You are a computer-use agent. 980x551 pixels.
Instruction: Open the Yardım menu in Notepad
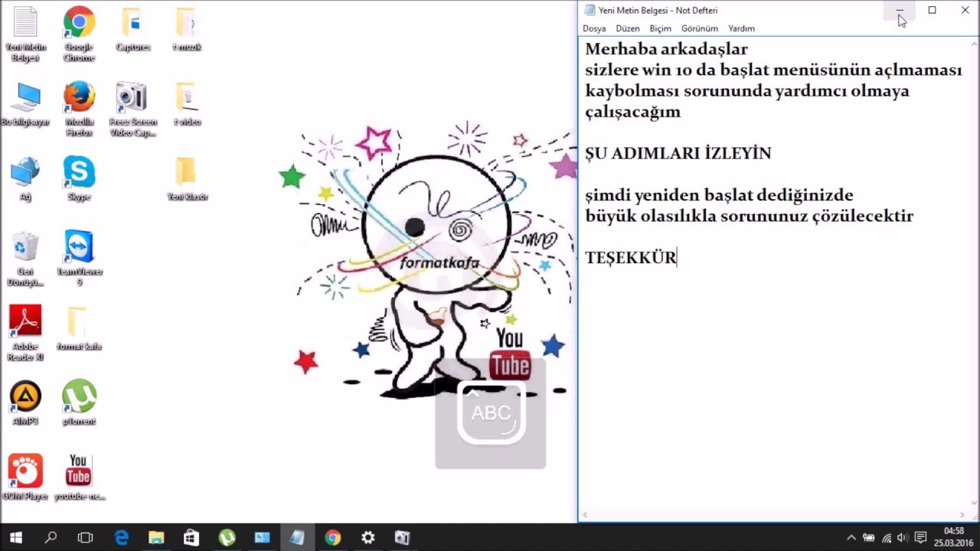[741, 28]
